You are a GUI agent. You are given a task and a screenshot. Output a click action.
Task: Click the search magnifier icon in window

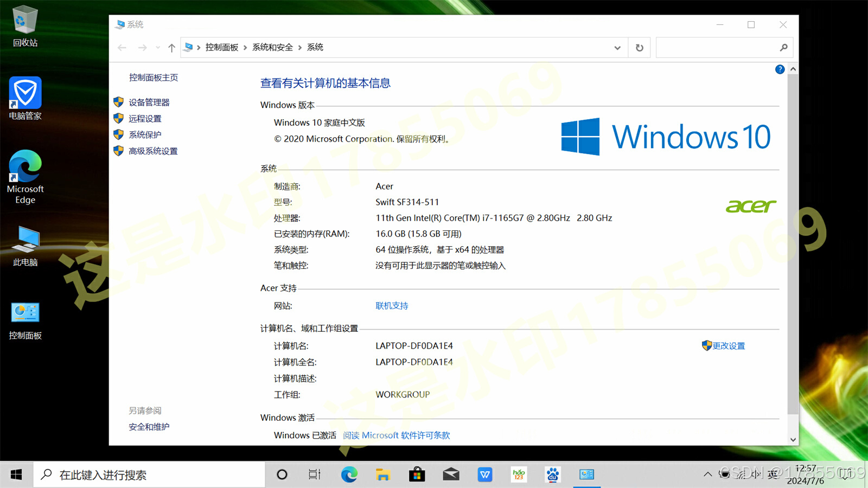click(783, 48)
